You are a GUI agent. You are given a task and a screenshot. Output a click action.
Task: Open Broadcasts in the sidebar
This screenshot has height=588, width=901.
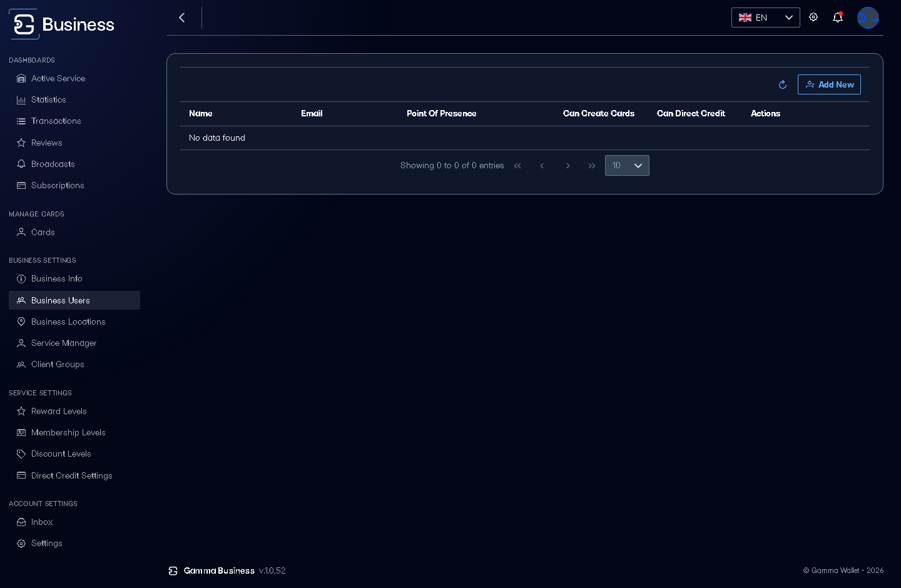coord(74,164)
